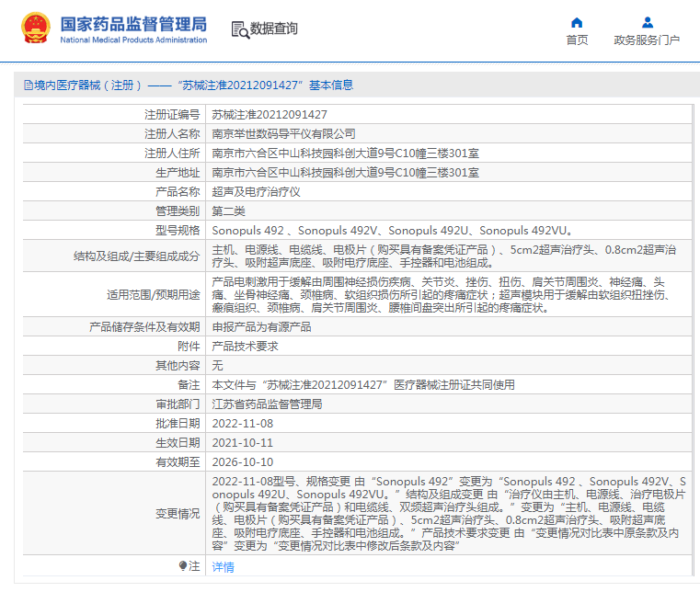Open 政务服务门户 portal link
The height and width of the screenshot is (592, 700).
pyautogui.click(x=647, y=40)
